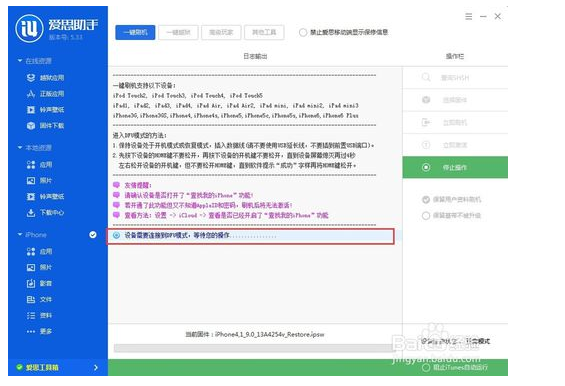Minimize the 爱思助手 window
The width and height of the screenshot is (565, 386).
[483, 17]
